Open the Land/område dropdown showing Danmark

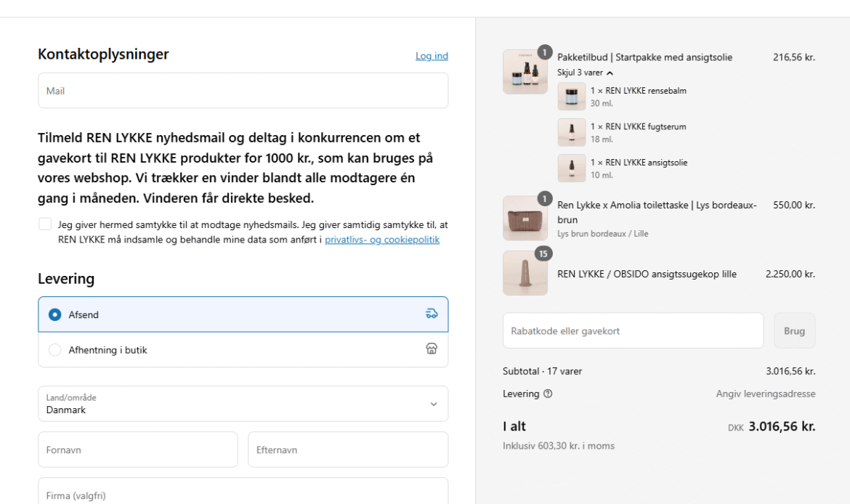tap(243, 404)
